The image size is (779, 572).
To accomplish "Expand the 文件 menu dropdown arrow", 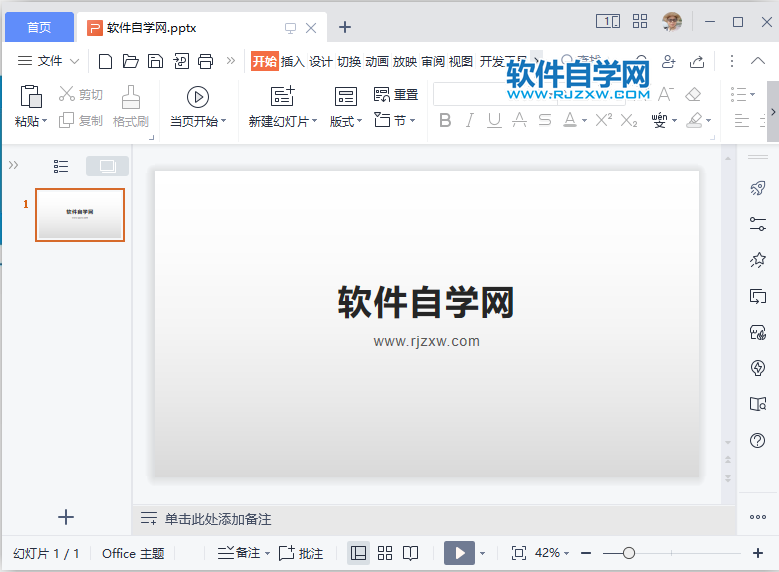I will tap(75, 62).
